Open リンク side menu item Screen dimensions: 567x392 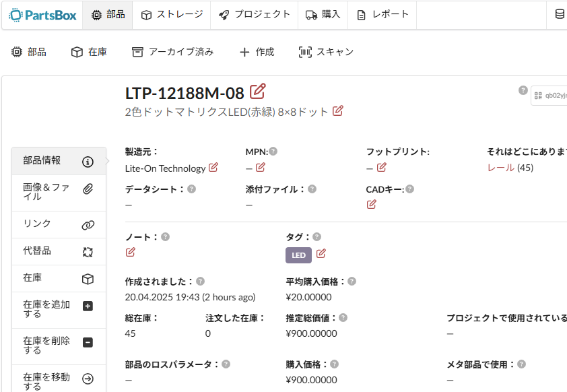[x=59, y=224]
